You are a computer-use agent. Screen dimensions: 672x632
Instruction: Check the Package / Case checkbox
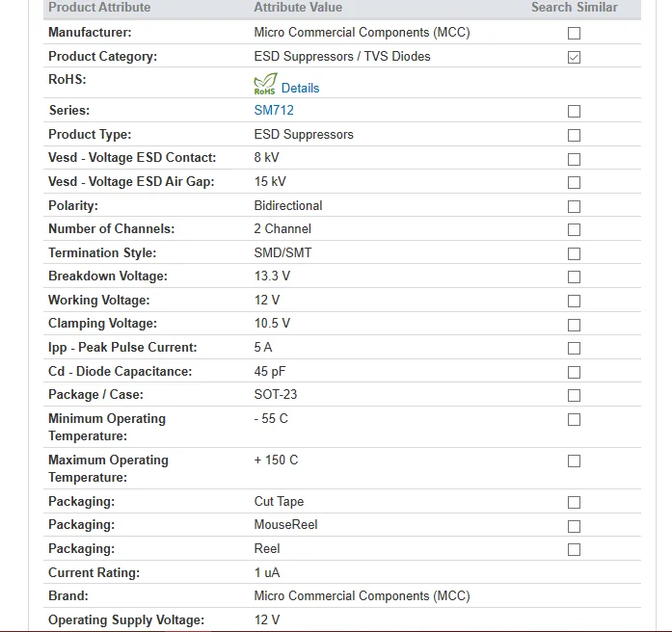(x=574, y=395)
